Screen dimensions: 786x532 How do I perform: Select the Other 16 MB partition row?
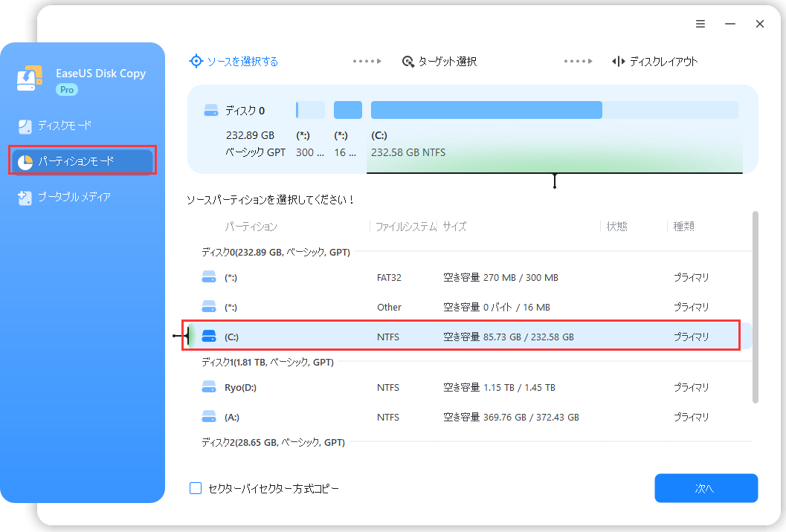click(x=461, y=307)
